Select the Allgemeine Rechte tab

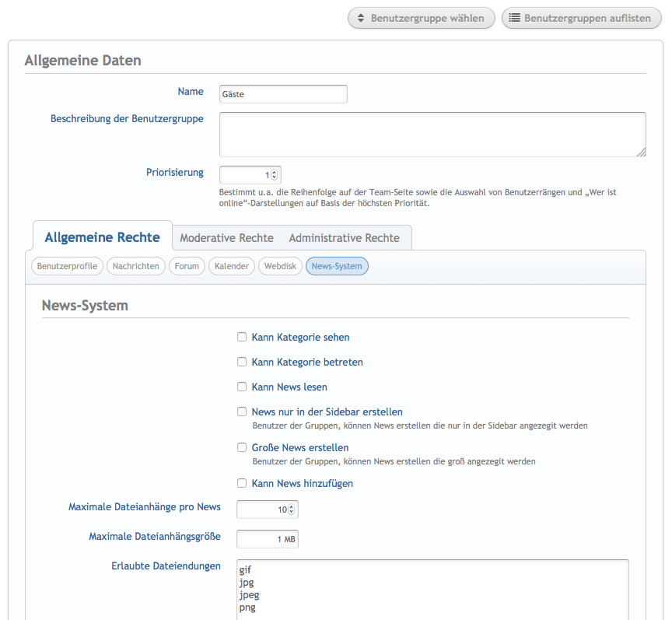(102, 237)
